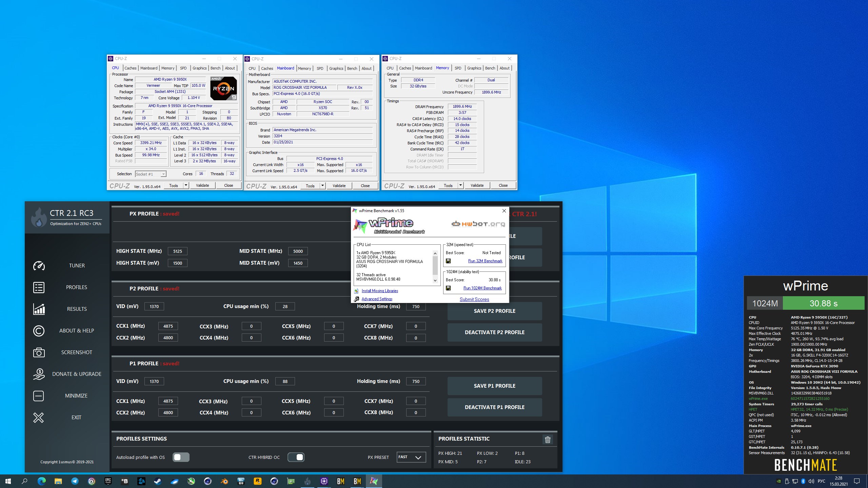Viewport: 868px width, 488px height.
Task: Open SPD tab in the Mainboard CPU-Z window
Action: 320,68
